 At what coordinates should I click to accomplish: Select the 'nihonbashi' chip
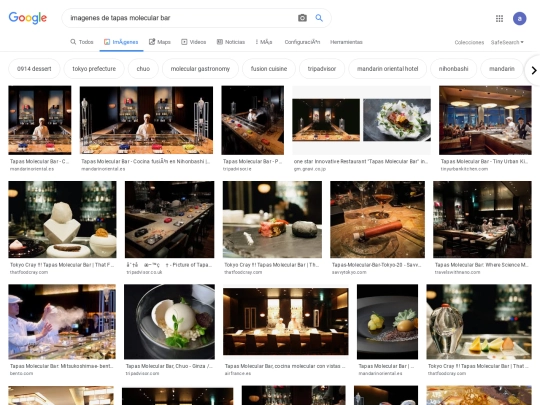[x=453, y=69]
